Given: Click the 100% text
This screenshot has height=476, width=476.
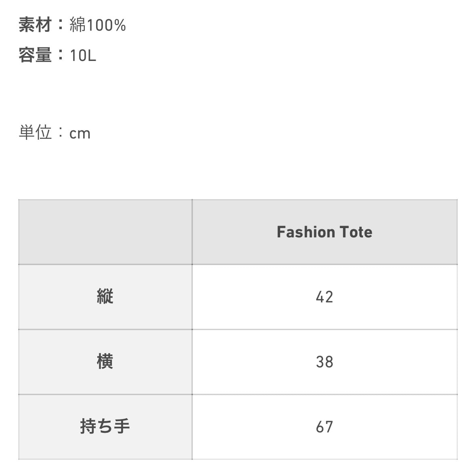Looking at the screenshot, I should click(107, 25).
